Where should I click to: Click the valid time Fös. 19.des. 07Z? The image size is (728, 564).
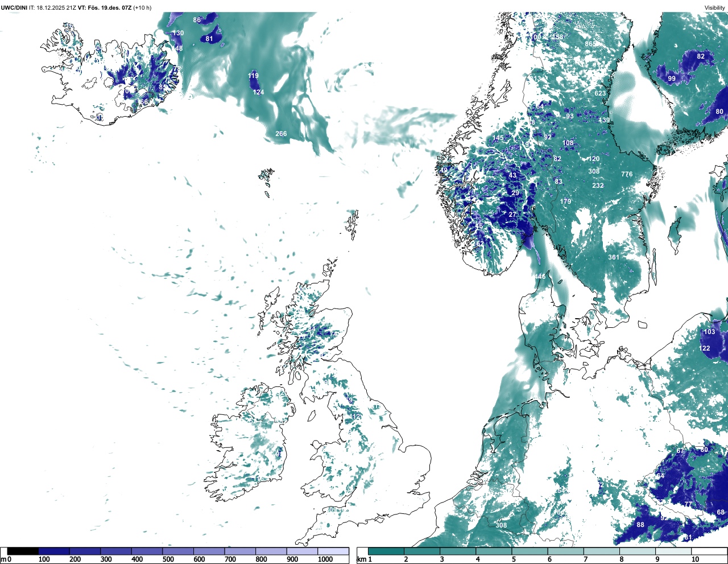110,8
